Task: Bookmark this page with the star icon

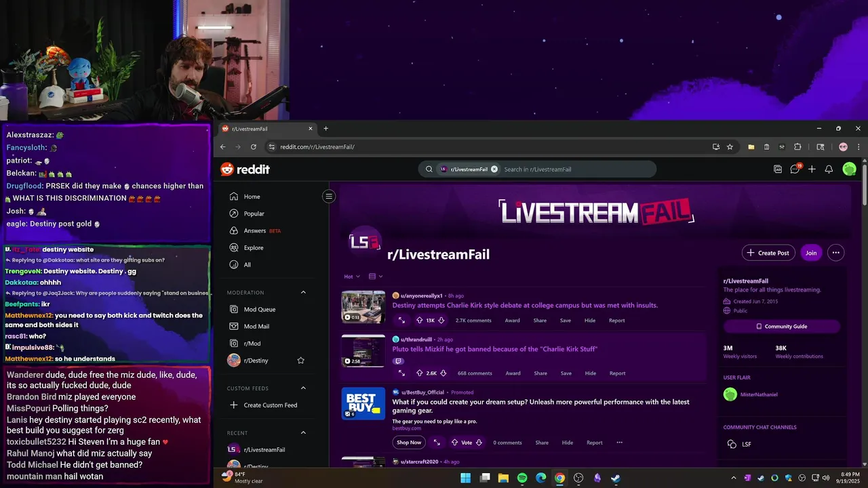Action: (x=730, y=146)
